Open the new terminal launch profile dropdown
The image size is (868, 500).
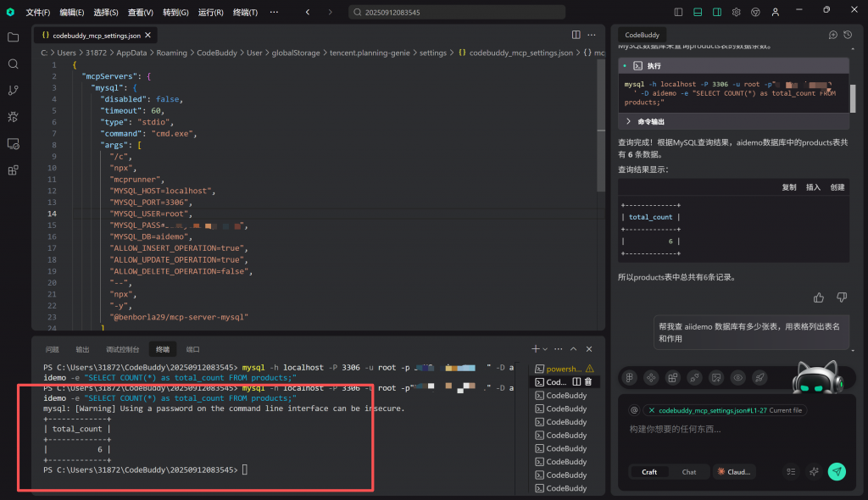pyautogui.click(x=547, y=349)
